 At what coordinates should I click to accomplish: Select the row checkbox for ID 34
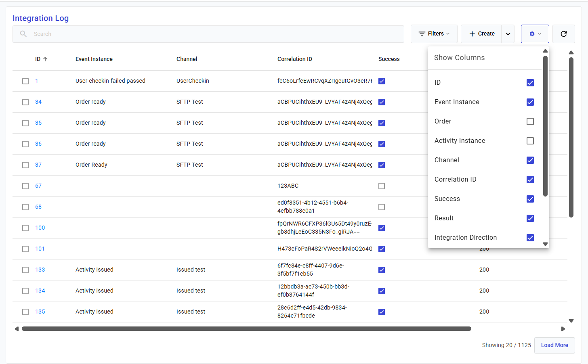(x=25, y=102)
